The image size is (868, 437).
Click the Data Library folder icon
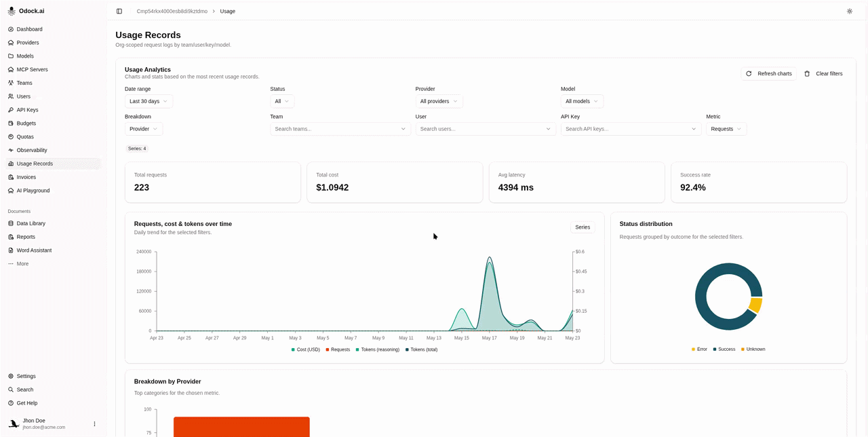coord(11,223)
